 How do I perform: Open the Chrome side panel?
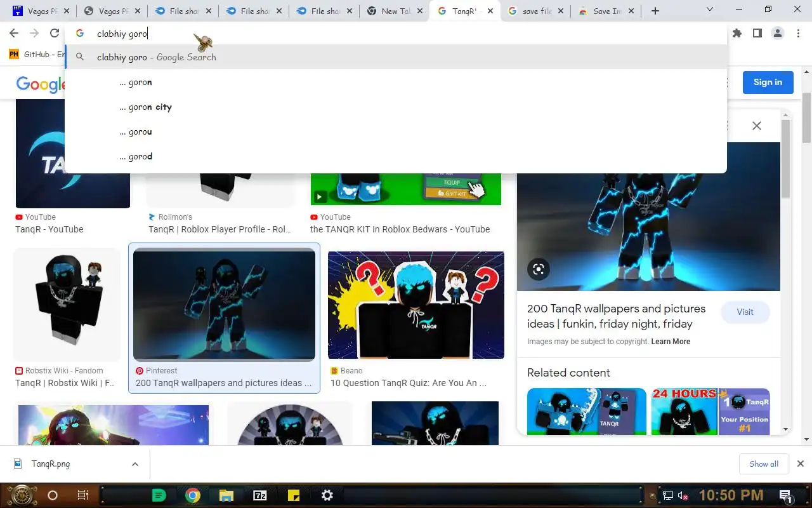[x=757, y=33]
